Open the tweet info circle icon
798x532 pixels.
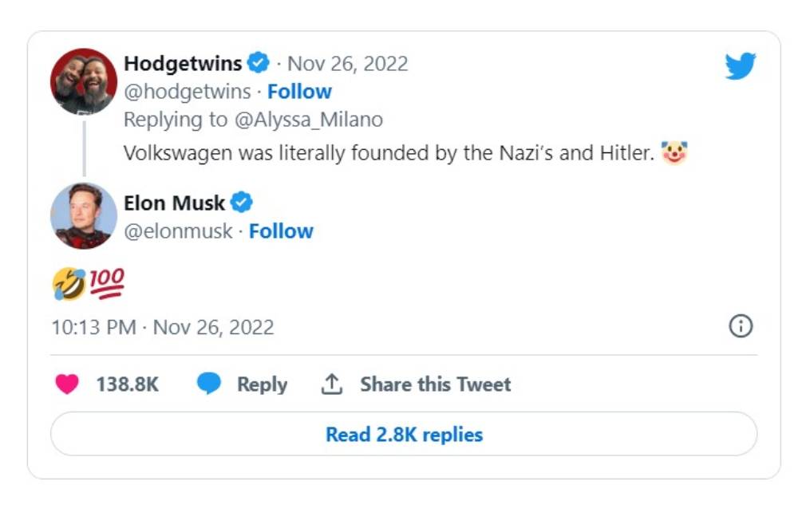click(741, 326)
